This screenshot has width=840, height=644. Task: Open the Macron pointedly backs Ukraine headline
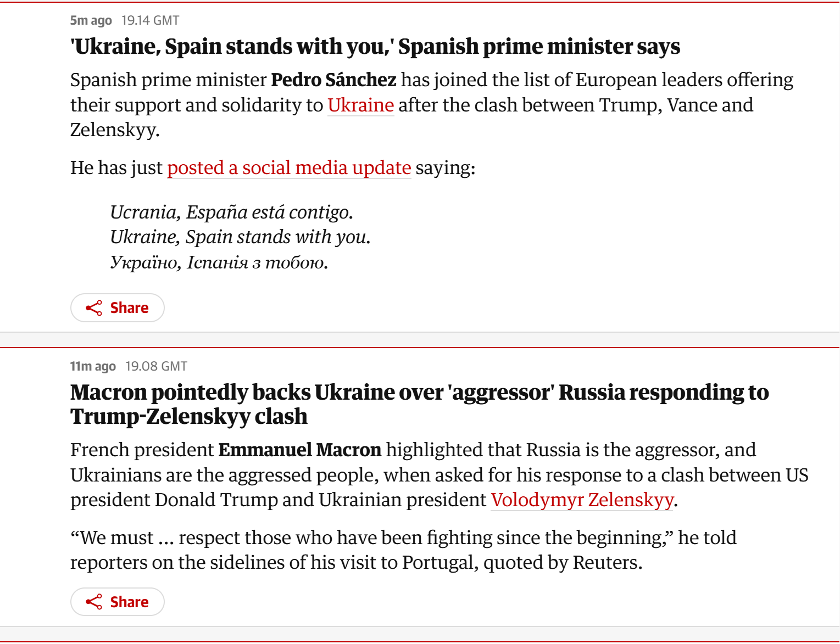(420, 404)
